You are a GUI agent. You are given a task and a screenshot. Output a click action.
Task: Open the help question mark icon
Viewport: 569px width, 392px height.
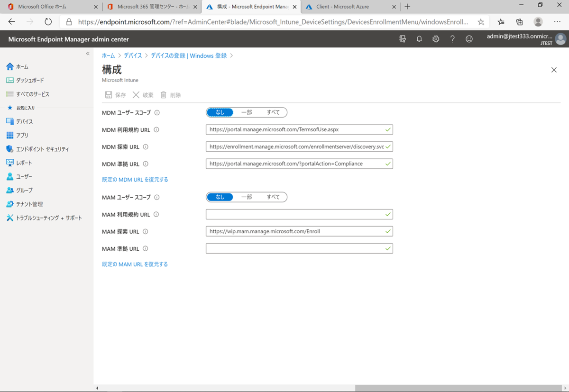(x=452, y=39)
